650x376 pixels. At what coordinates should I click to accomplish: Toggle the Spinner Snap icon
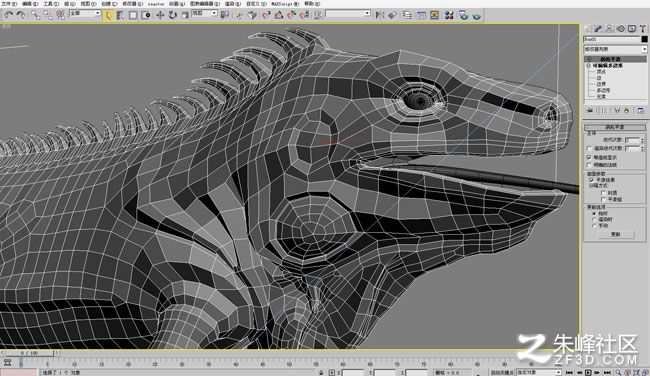(305, 15)
